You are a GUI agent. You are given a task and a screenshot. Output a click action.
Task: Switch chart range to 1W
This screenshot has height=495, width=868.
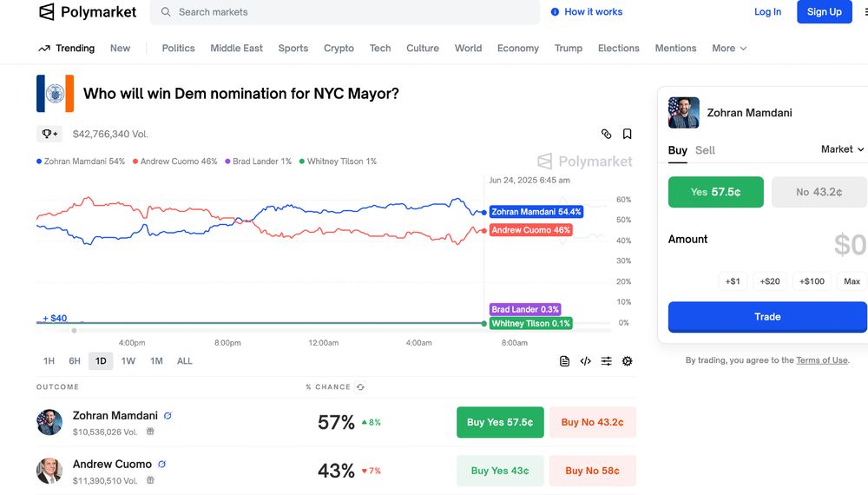pos(128,361)
